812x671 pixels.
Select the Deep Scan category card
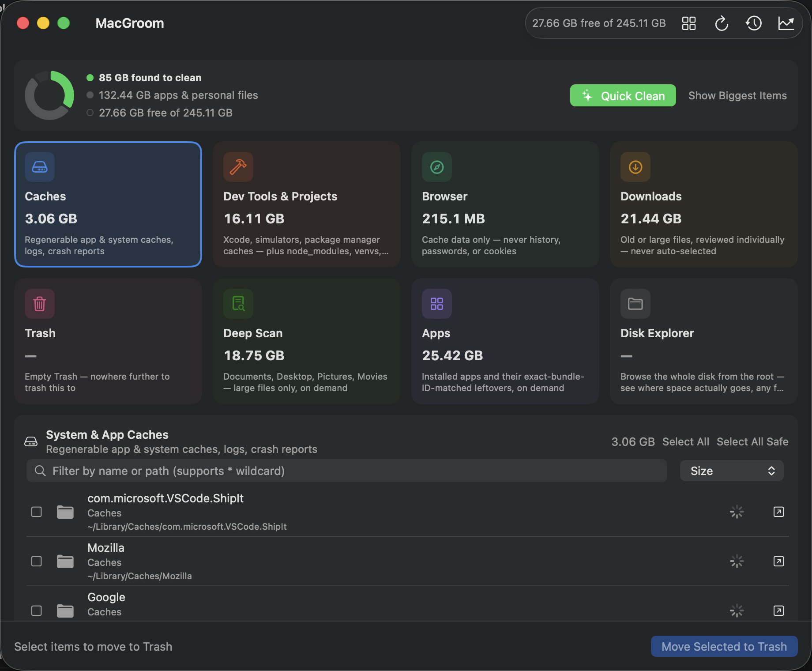[307, 341]
